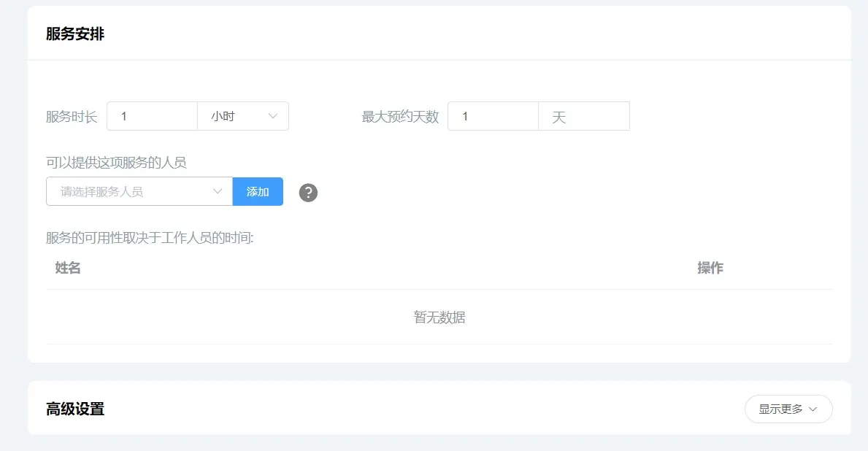Click the 可以提供这项服务的人员 label
Image resolution: width=868 pixels, height=451 pixels.
coord(116,162)
